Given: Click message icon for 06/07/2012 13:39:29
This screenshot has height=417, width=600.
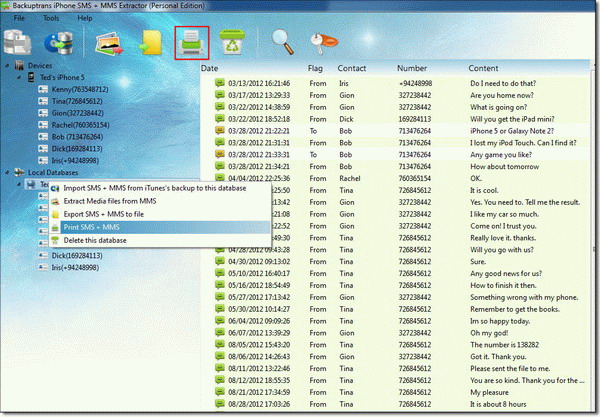Looking at the screenshot, I should coord(220,332).
